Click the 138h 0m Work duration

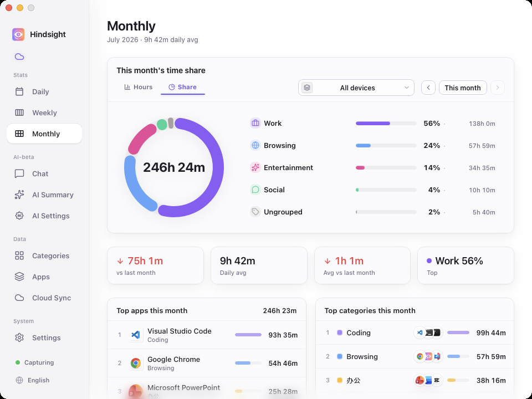(482, 124)
